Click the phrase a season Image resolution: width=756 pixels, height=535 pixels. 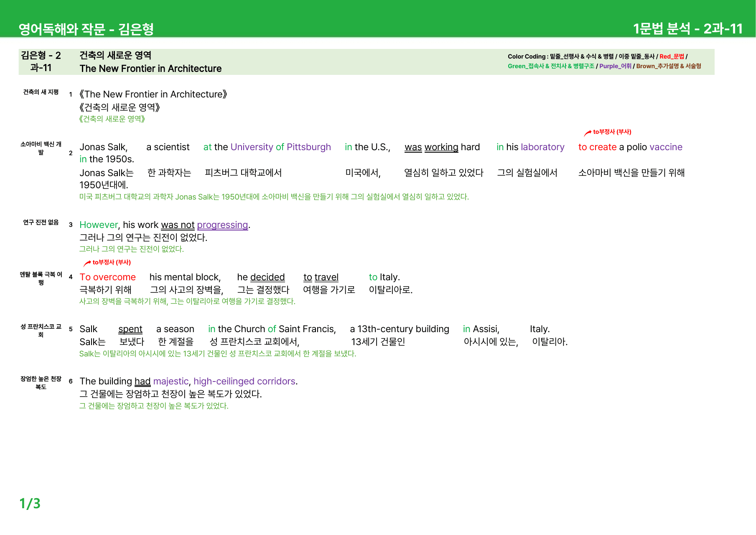pyautogui.click(x=175, y=329)
